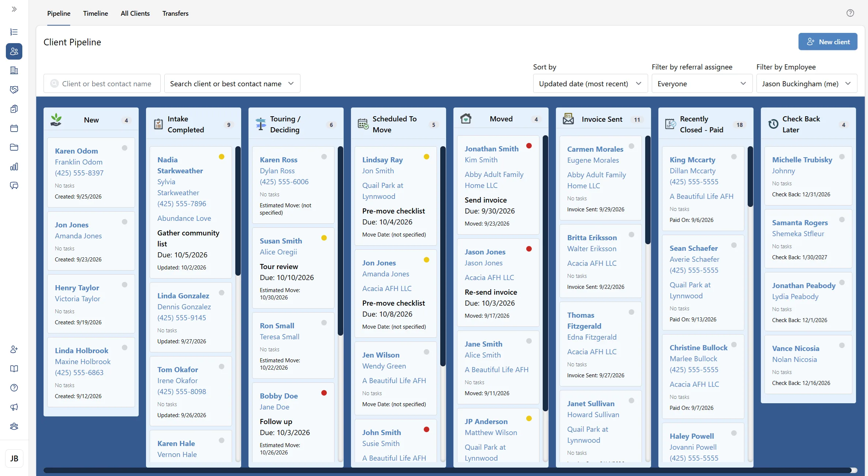The width and height of the screenshot is (868, 476).
Task: Click Jason Jones's red status dot
Action: point(529,249)
